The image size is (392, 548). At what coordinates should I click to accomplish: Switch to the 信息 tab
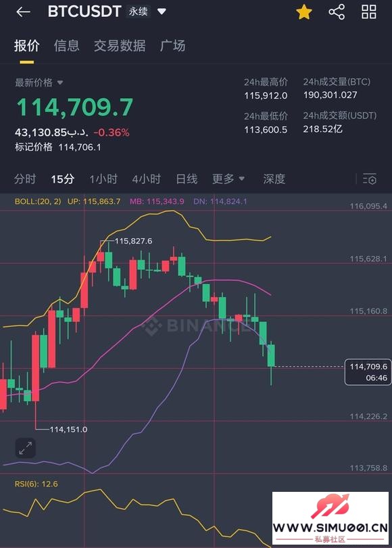point(67,46)
